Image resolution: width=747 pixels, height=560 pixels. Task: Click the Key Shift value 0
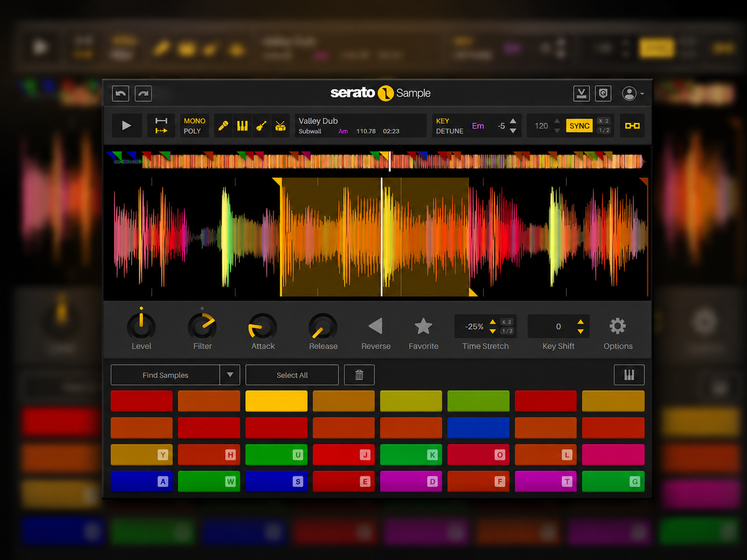pyautogui.click(x=558, y=326)
